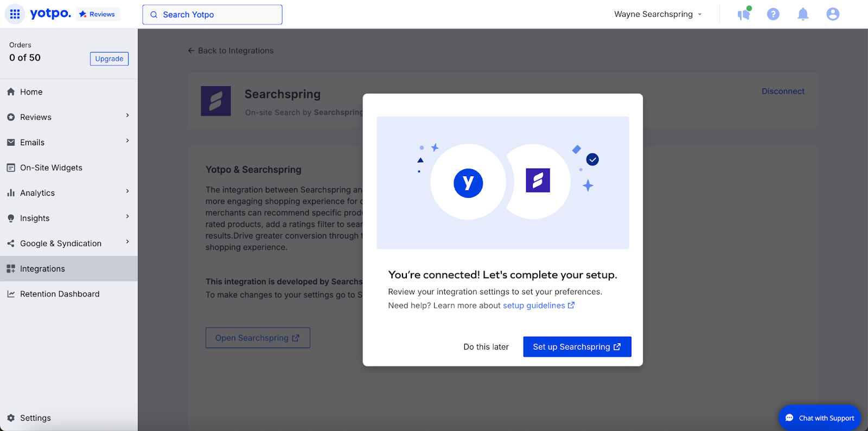Image resolution: width=868 pixels, height=431 pixels.
Task: Click the Insights lightbulb icon
Action: (11, 218)
